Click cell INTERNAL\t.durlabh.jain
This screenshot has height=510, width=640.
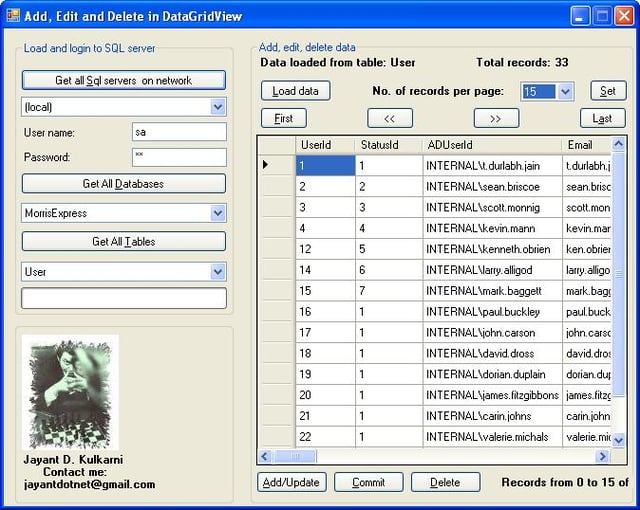(x=492, y=165)
